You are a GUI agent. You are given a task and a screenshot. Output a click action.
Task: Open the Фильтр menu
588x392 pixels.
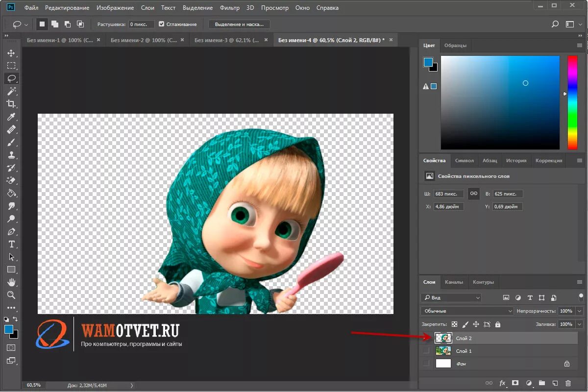pos(230,8)
